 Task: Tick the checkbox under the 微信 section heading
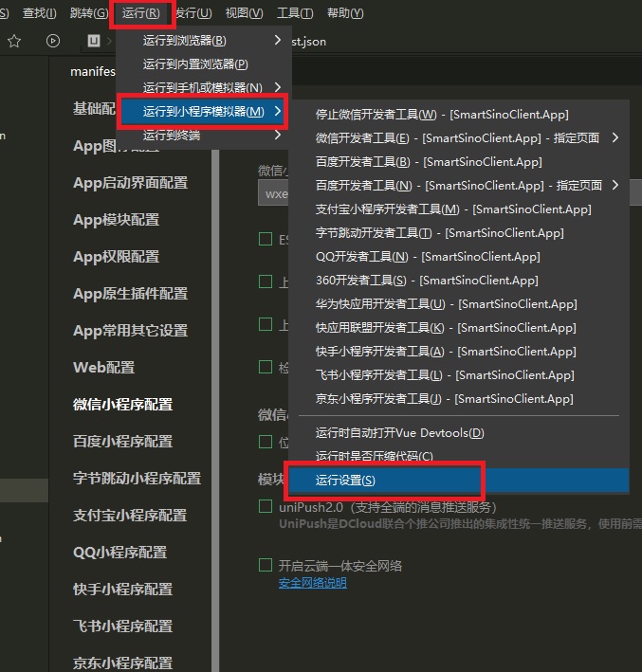coord(266,442)
